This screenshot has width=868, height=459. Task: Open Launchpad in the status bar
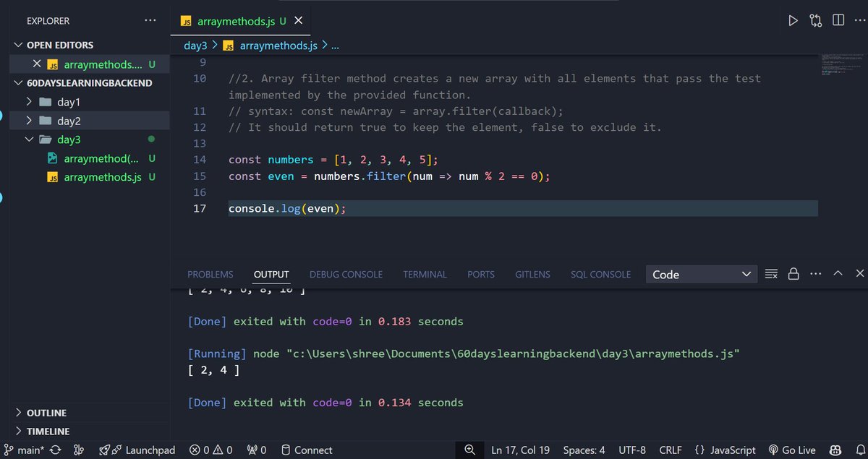tap(137, 450)
